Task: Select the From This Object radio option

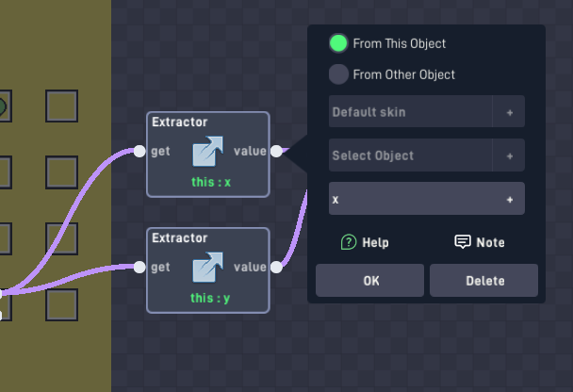Action: point(338,43)
